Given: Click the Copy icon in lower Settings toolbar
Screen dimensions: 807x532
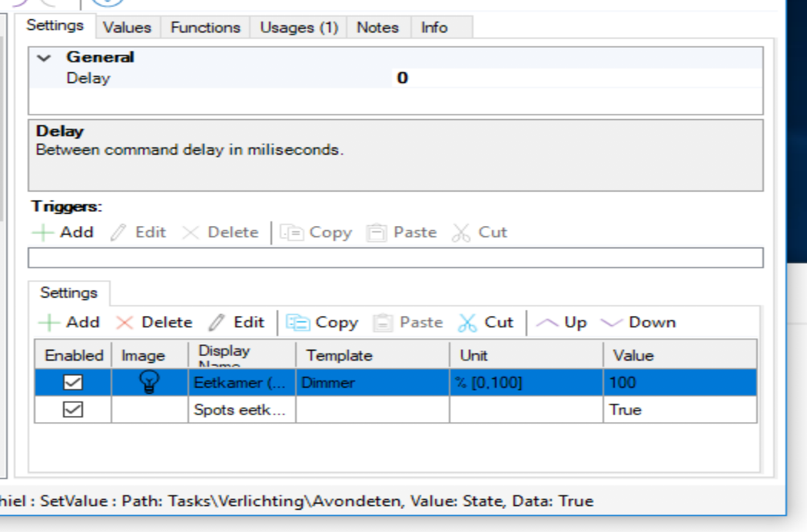Looking at the screenshot, I should pyautogui.click(x=297, y=323).
